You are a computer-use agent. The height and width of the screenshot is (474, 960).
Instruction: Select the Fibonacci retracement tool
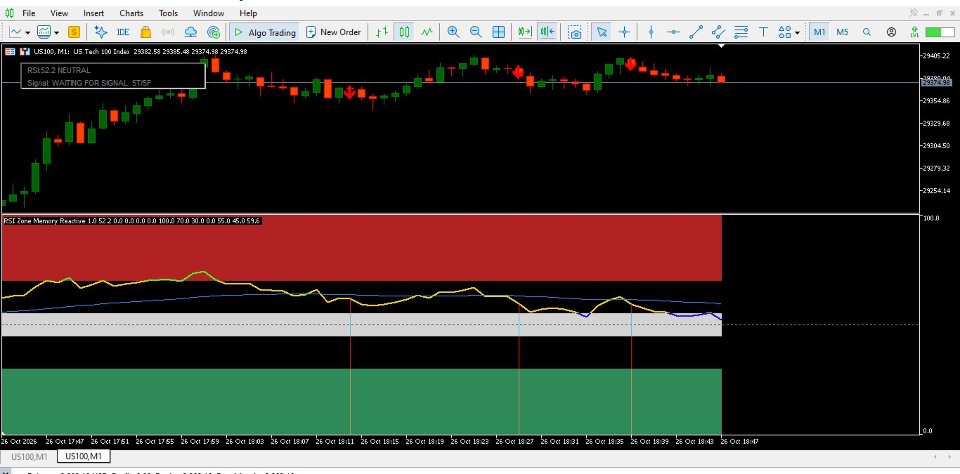click(741, 32)
